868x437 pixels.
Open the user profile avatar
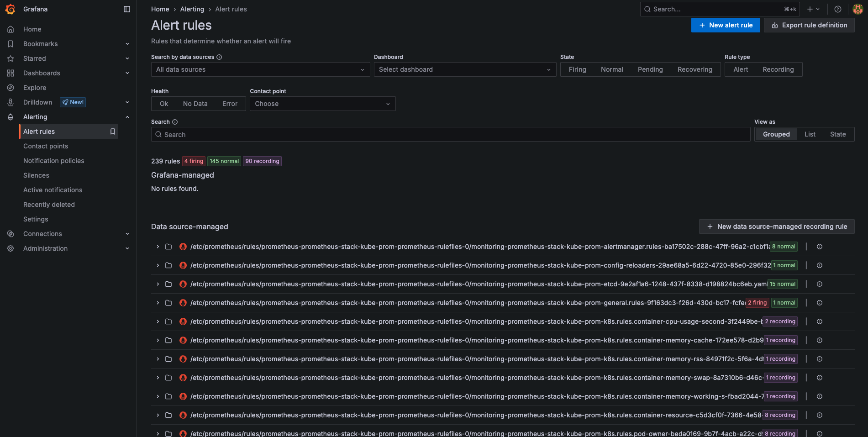[x=857, y=9]
